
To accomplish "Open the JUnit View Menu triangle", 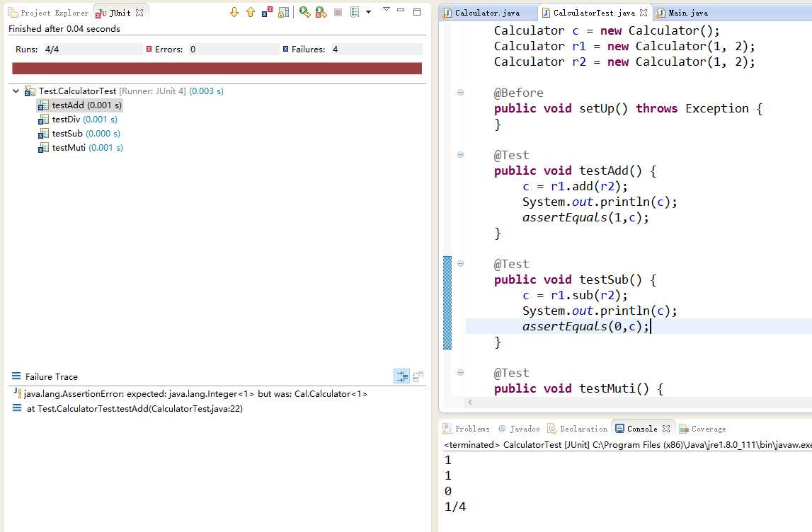I will (386, 9).
